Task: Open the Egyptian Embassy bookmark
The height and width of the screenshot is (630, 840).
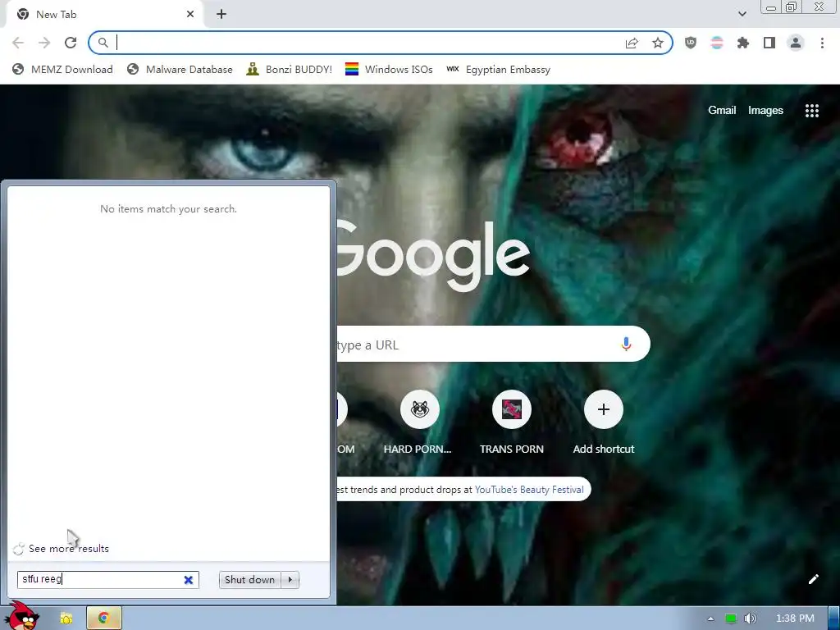Action: (x=498, y=70)
